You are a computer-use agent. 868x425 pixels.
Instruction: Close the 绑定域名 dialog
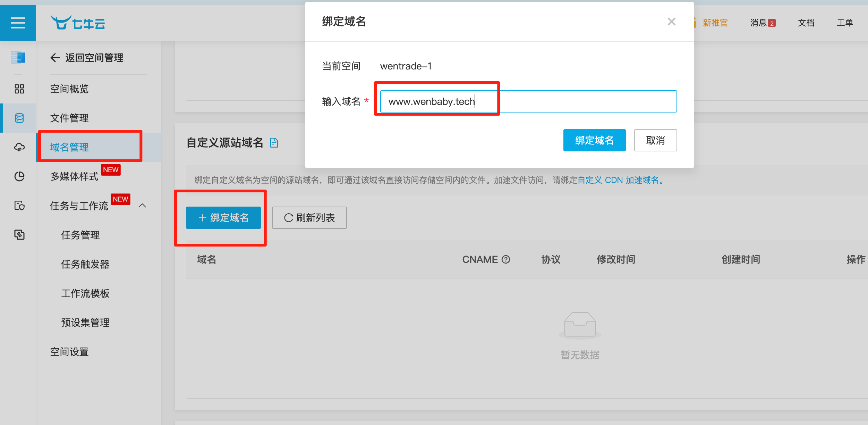(671, 22)
